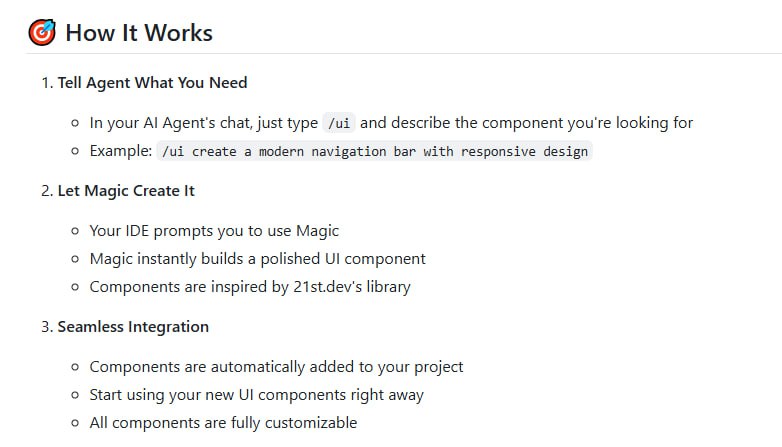This screenshot has width=782, height=447.
Task: Click the Example: label text
Action: tap(121, 151)
